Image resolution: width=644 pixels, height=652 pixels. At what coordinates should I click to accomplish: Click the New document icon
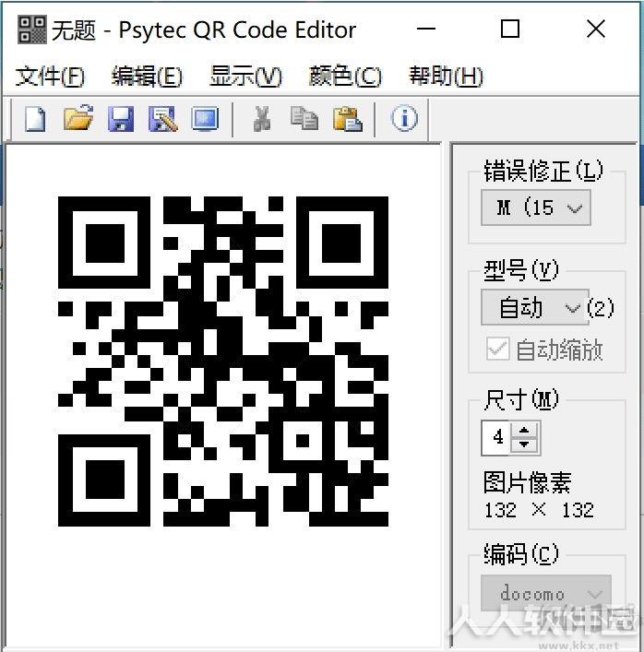[35, 119]
